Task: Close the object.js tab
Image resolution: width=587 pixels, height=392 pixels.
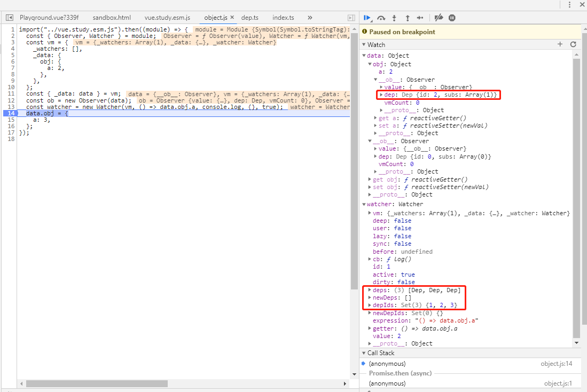Action: coord(232,18)
